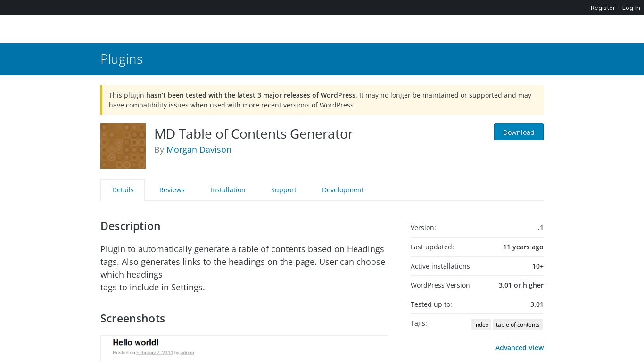Screen dimensions: 644x362
Task: Open the Hello world screenshot thumbnail
Action: coord(244,349)
